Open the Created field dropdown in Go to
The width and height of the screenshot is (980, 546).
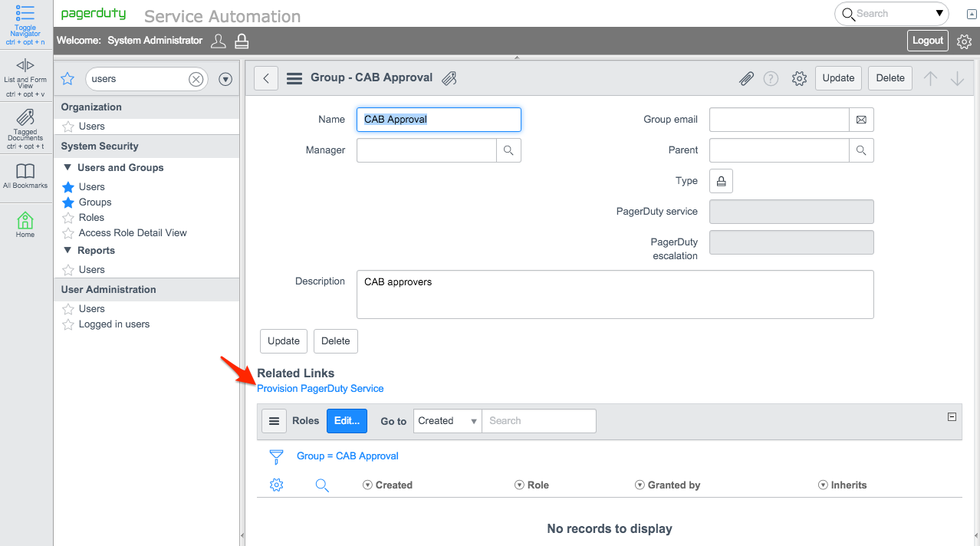(448, 421)
